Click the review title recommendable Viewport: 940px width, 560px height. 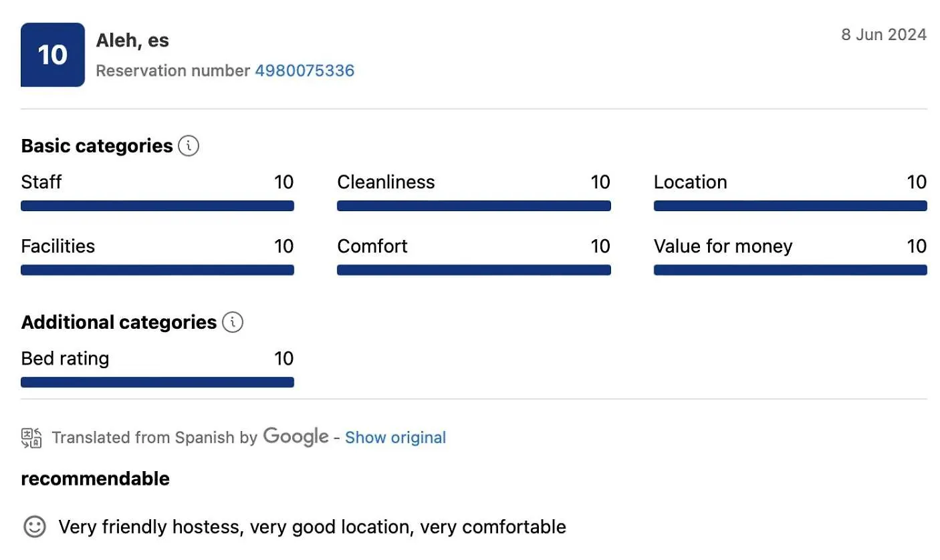(96, 478)
